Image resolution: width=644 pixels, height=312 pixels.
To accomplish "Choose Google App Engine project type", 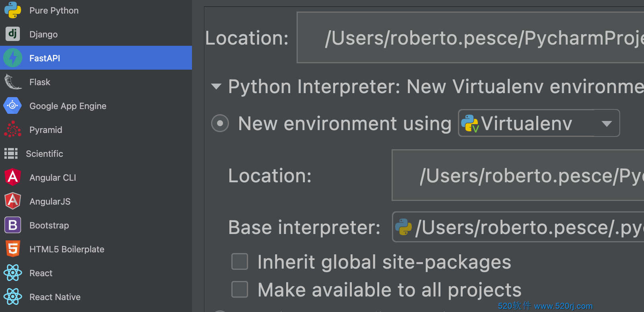I will pyautogui.click(x=96, y=106).
